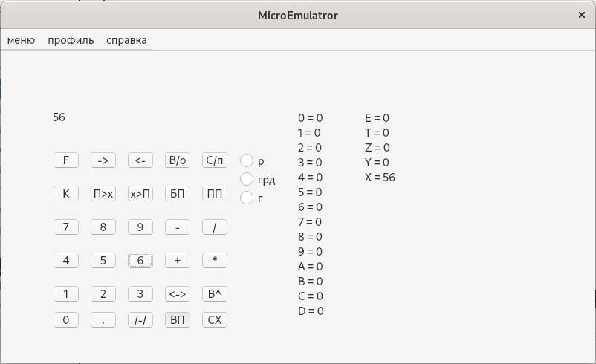Open the профиль menu
Image resolution: width=596 pixels, height=364 pixels.
(71, 40)
